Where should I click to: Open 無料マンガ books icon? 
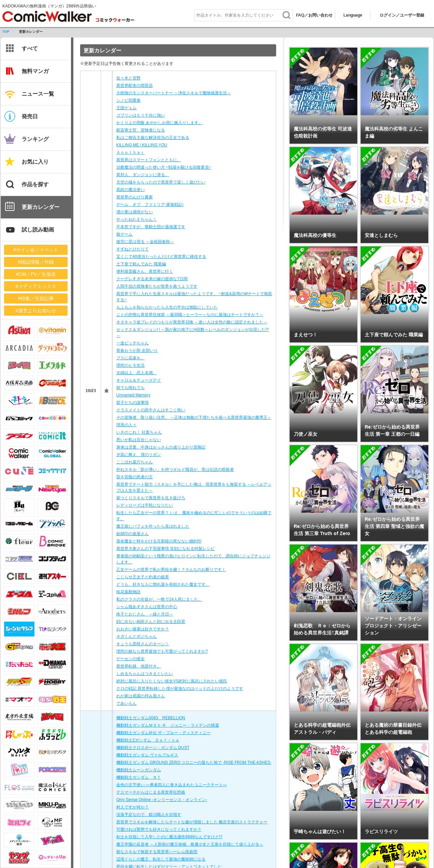tap(10, 71)
